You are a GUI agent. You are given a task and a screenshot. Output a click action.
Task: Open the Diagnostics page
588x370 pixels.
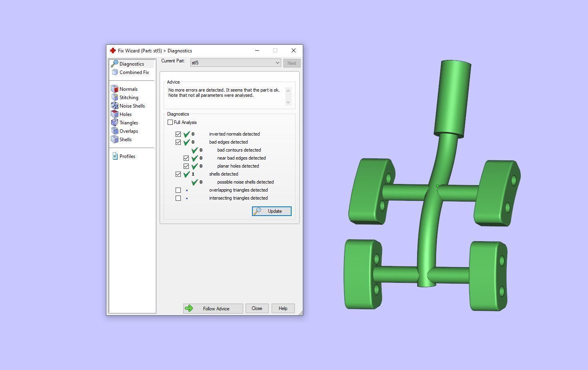132,64
